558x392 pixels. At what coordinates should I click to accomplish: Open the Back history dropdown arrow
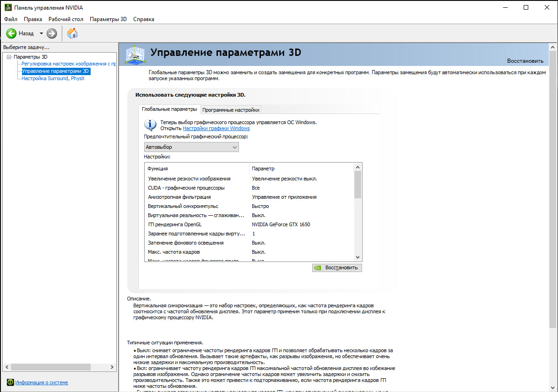click(41, 33)
